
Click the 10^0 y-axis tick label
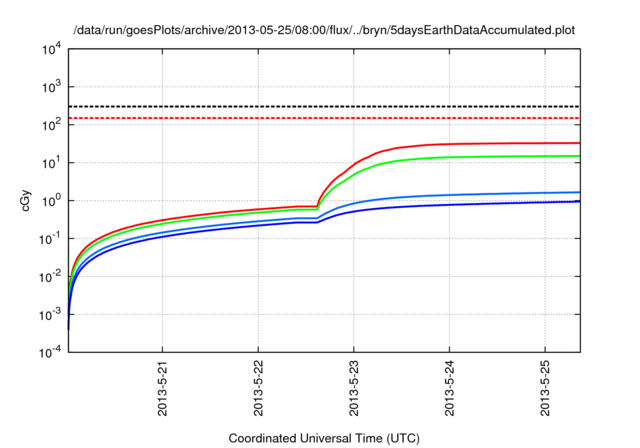[51, 200]
